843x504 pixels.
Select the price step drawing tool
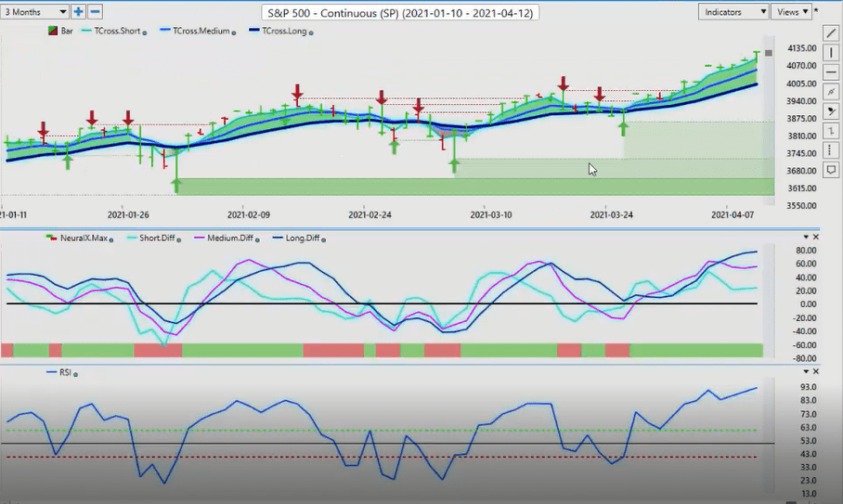831,131
